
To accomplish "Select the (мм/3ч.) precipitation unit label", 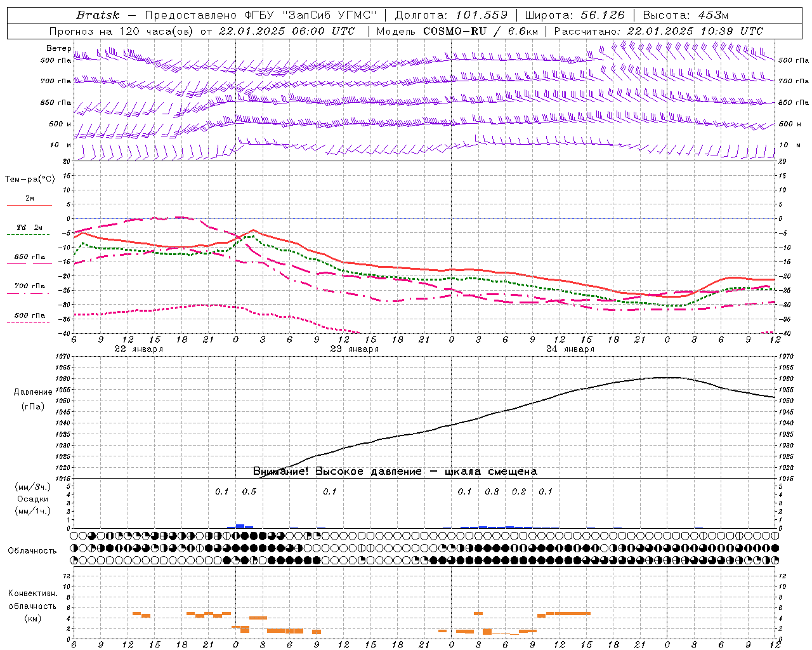I will pos(33,487).
